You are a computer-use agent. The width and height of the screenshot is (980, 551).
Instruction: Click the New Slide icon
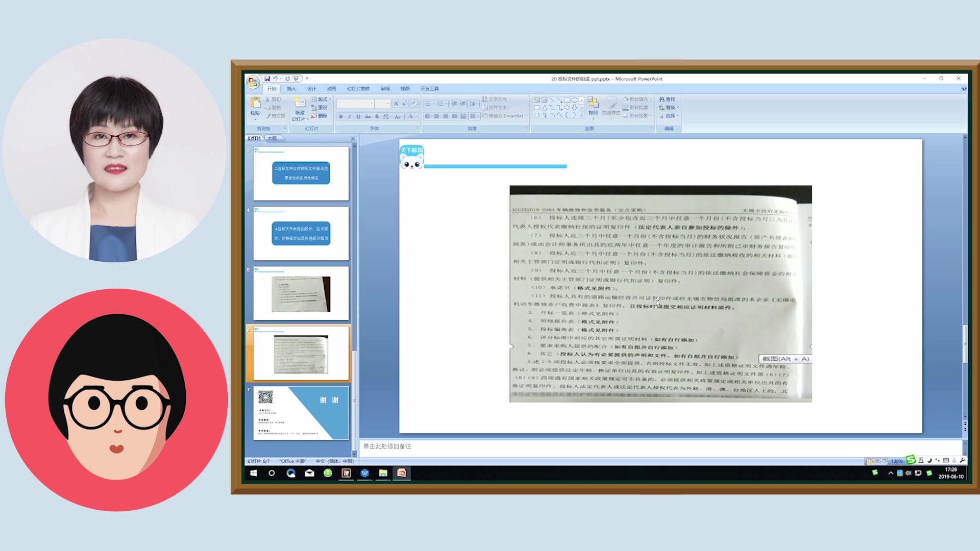click(x=300, y=104)
